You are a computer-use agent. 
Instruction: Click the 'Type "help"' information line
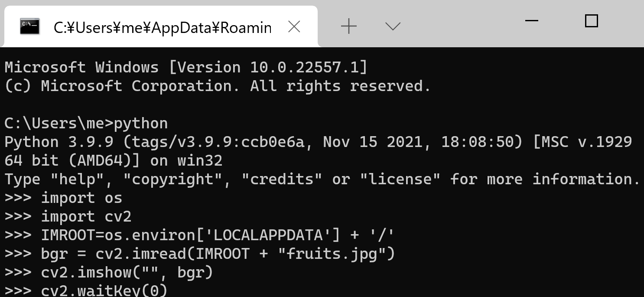coord(322,179)
